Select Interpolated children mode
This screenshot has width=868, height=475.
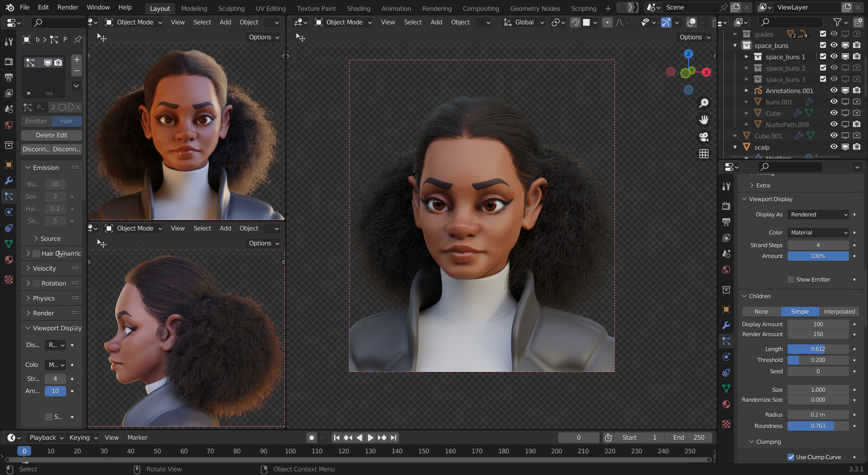[839, 312]
